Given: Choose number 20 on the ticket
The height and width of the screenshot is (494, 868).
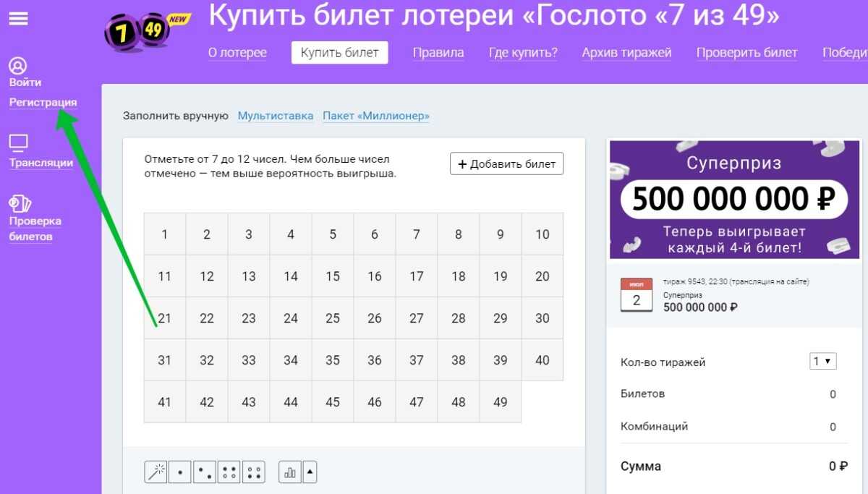Looking at the screenshot, I should click(542, 276).
